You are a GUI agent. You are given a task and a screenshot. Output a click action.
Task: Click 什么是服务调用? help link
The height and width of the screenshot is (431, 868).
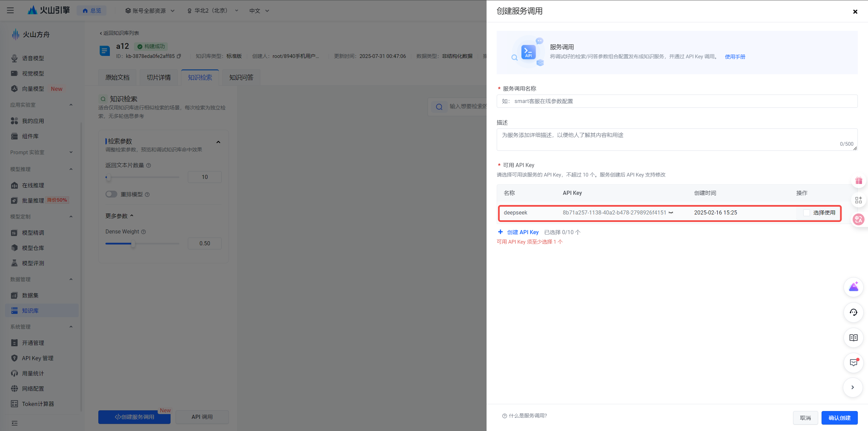pos(525,416)
